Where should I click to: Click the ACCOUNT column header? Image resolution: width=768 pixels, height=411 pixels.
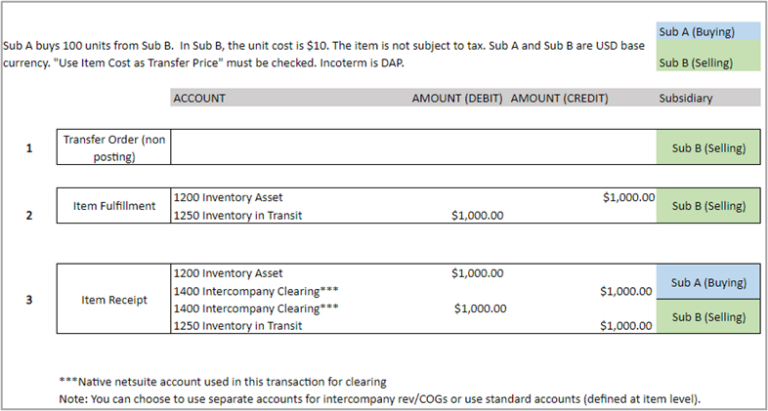click(x=199, y=98)
